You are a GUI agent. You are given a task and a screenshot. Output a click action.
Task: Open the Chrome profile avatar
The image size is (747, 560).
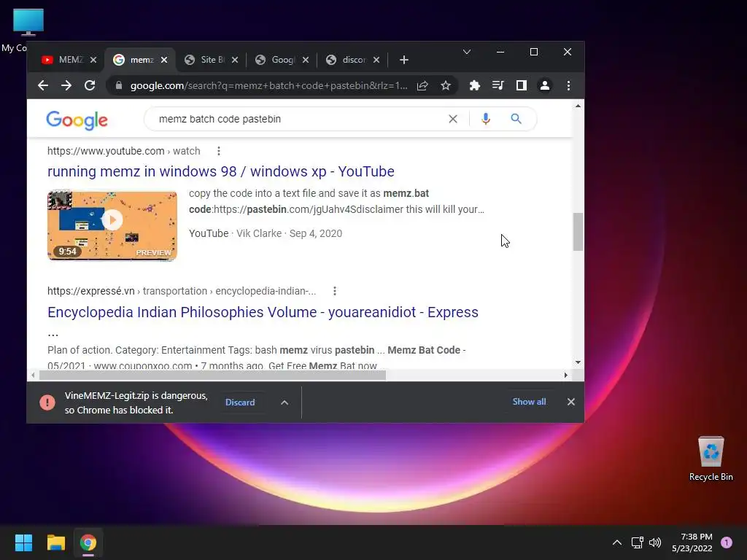tap(544, 86)
